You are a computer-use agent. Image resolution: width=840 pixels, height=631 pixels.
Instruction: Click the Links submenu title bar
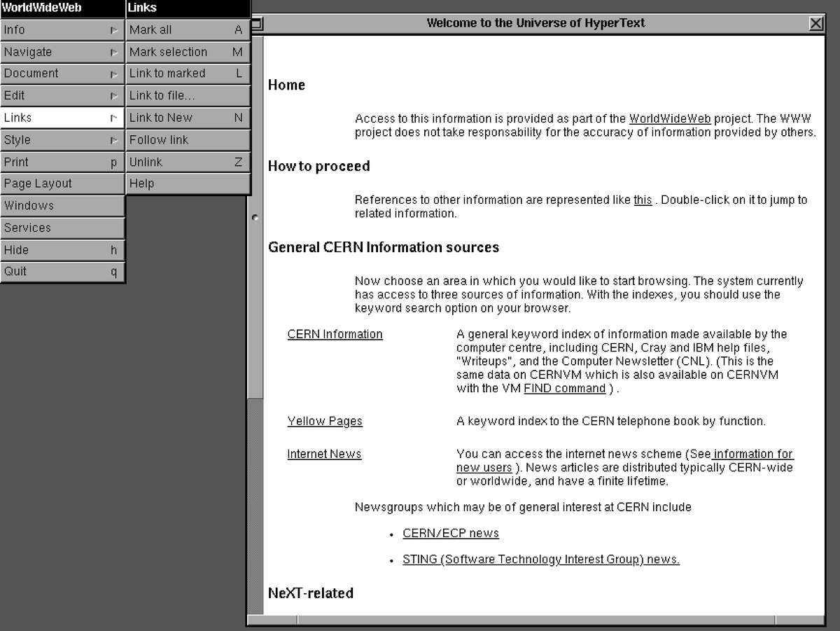pyautogui.click(x=188, y=8)
